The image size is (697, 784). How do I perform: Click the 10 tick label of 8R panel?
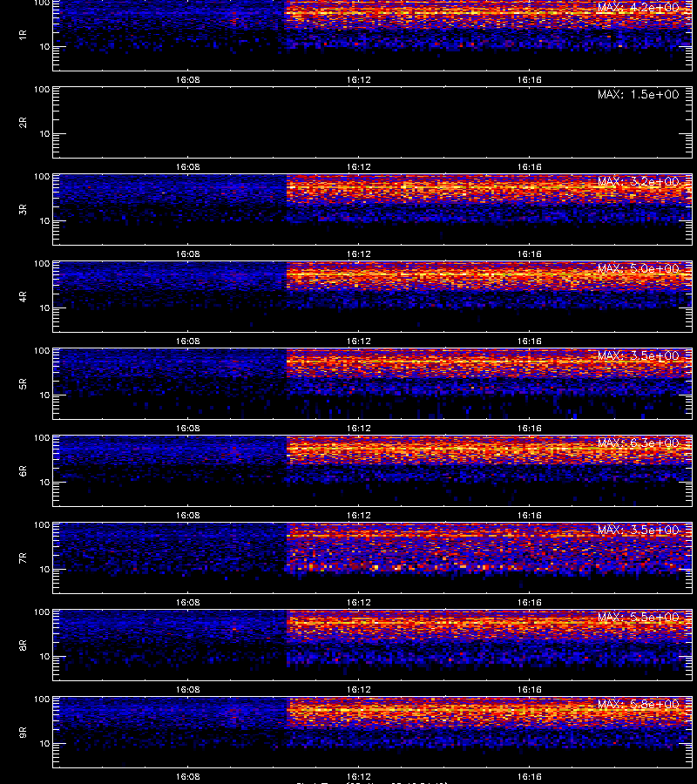(44, 657)
